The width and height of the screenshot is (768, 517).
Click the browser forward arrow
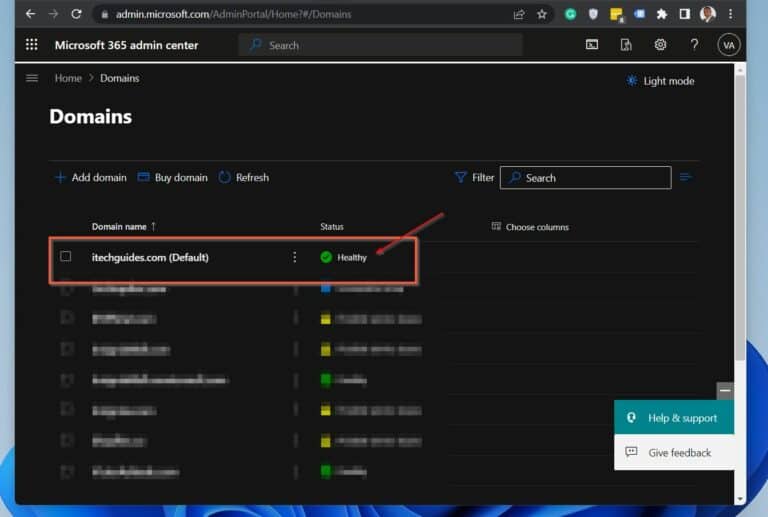coord(53,14)
